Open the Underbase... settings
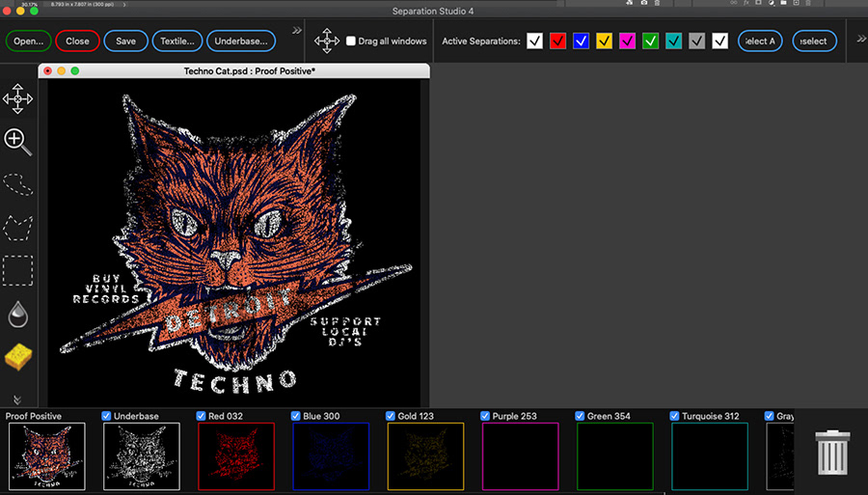The height and width of the screenshot is (495, 868). click(241, 41)
